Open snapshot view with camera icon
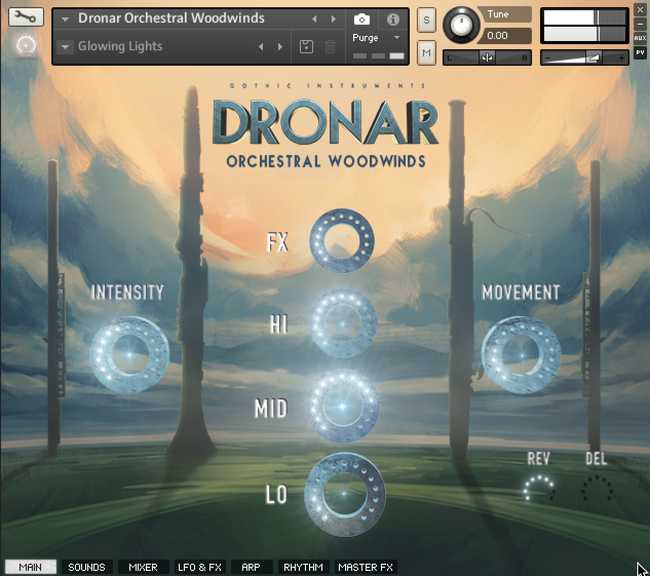Image resolution: width=650 pixels, height=576 pixels. (361, 19)
